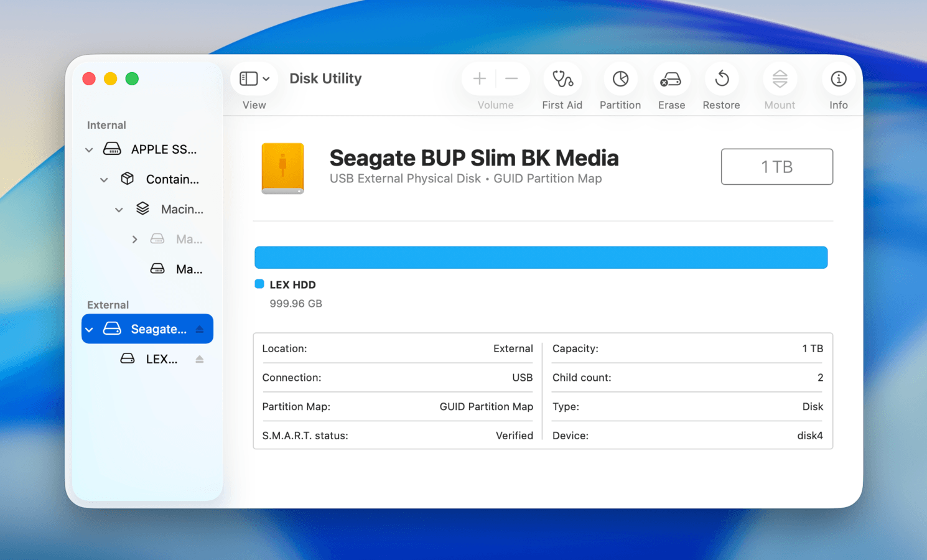Click the LEX volume drive icon
927x560 pixels.
click(128, 358)
